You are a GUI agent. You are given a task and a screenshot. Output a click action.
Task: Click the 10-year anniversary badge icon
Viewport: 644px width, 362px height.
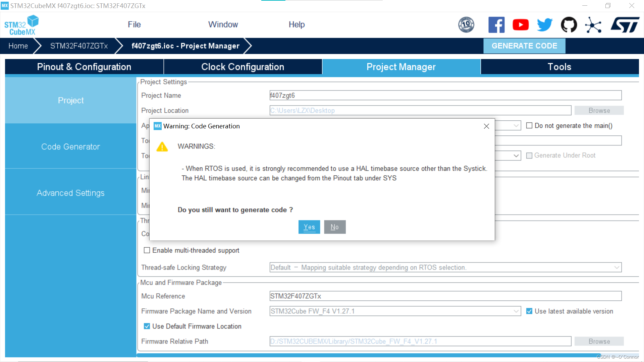[x=466, y=25]
